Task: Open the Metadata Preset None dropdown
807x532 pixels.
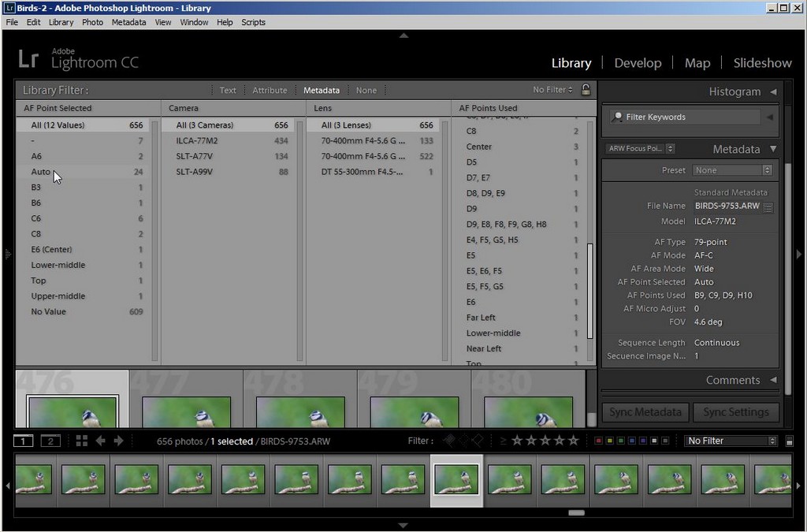Action: click(x=732, y=169)
